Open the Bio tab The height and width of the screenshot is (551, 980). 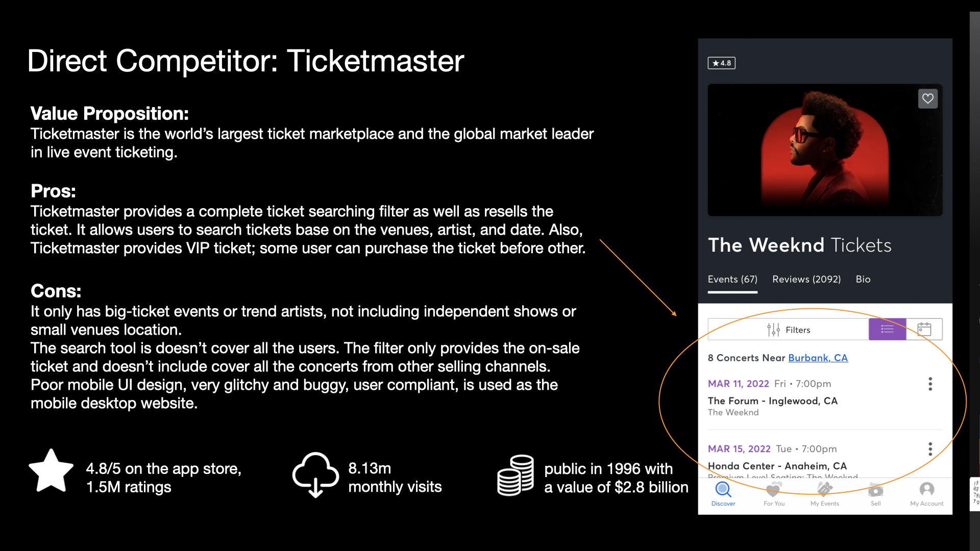(863, 279)
